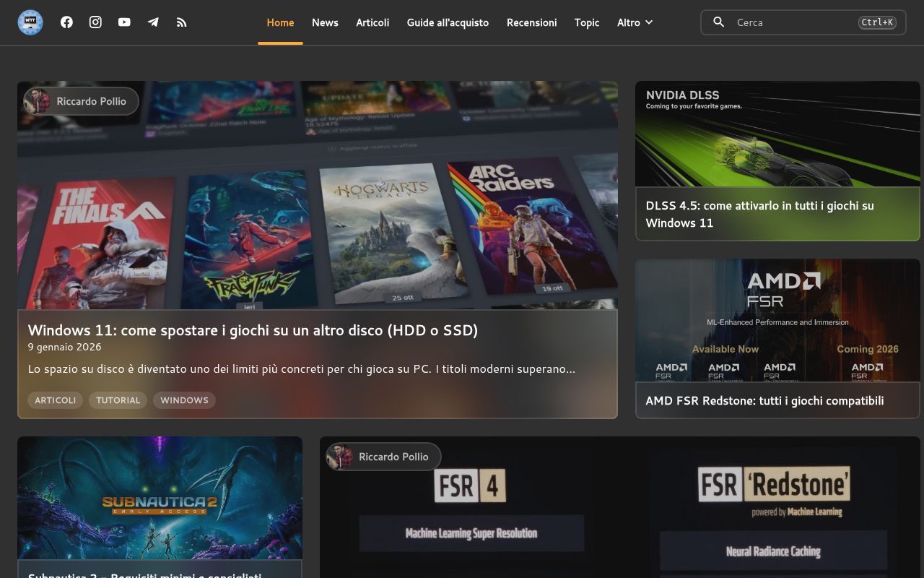Select the ARTICOLI tag
The width and height of the screenshot is (924, 578).
click(55, 400)
